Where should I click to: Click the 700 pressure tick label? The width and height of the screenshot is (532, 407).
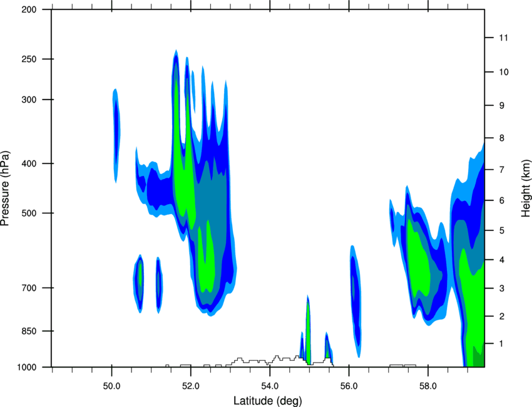[x=29, y=288]
